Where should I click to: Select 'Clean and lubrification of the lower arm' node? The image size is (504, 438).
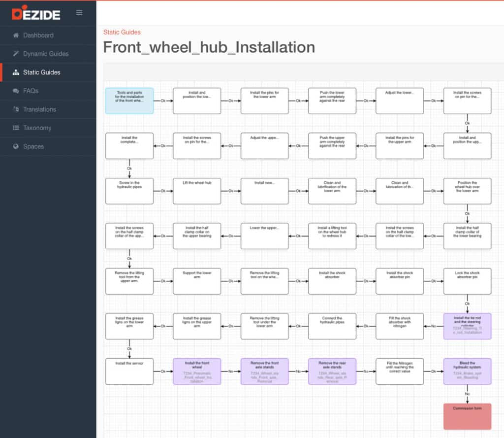point(332,191)
